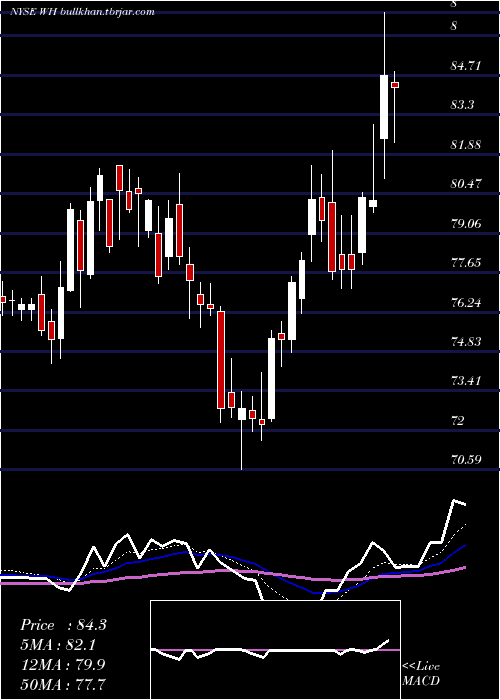500x700 pixels.
Task: Click the 84.71 price axis label
Action: pyautogui.click(x=466, y=66)
